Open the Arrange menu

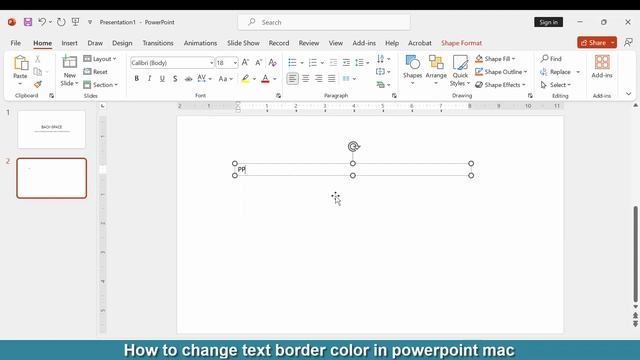[x=436, y=70]
